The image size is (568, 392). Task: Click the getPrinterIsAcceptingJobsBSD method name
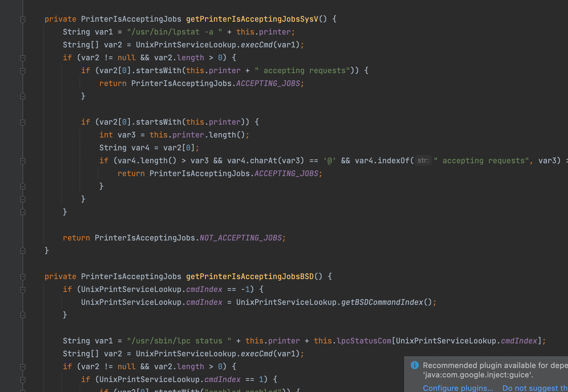pos(249,276)
